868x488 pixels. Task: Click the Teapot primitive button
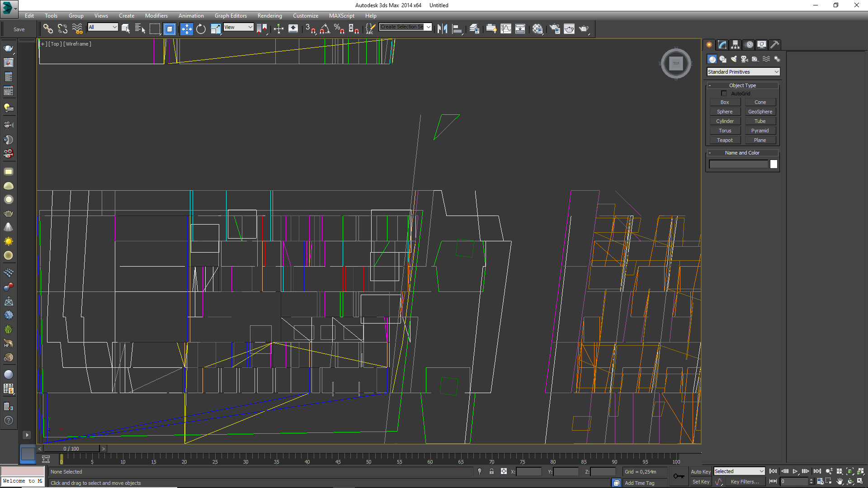[724, 140]
